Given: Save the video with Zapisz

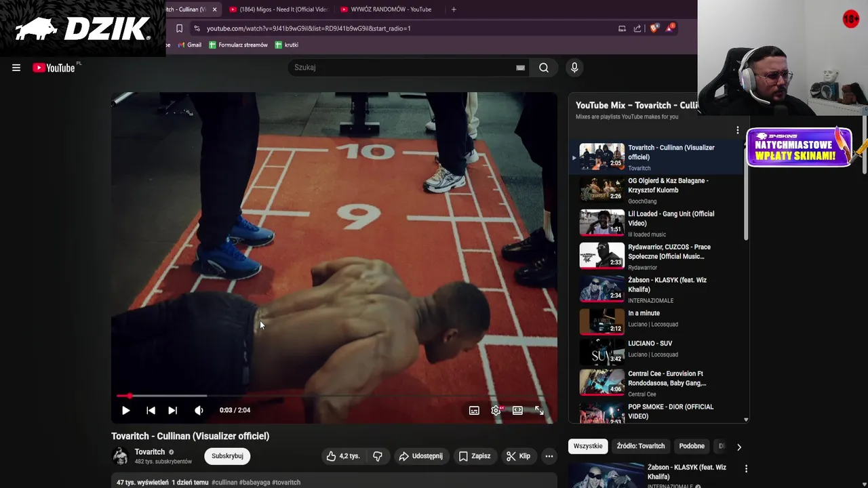Looking at the screenshot, I should pos(475,456).
